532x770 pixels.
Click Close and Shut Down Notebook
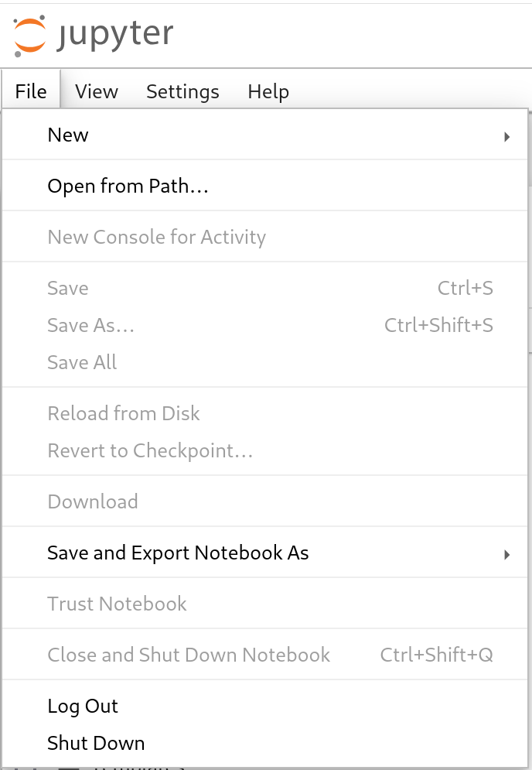189,655
